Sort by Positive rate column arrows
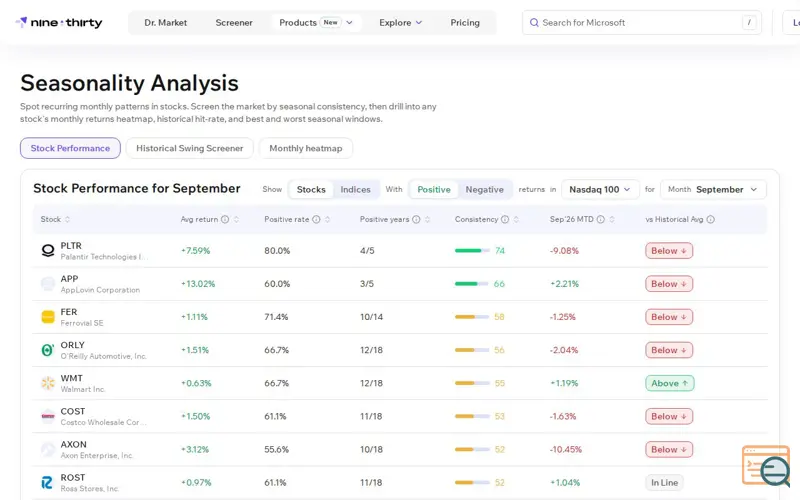This screenshot has width=800, height=500. click(x=327, y=219)
